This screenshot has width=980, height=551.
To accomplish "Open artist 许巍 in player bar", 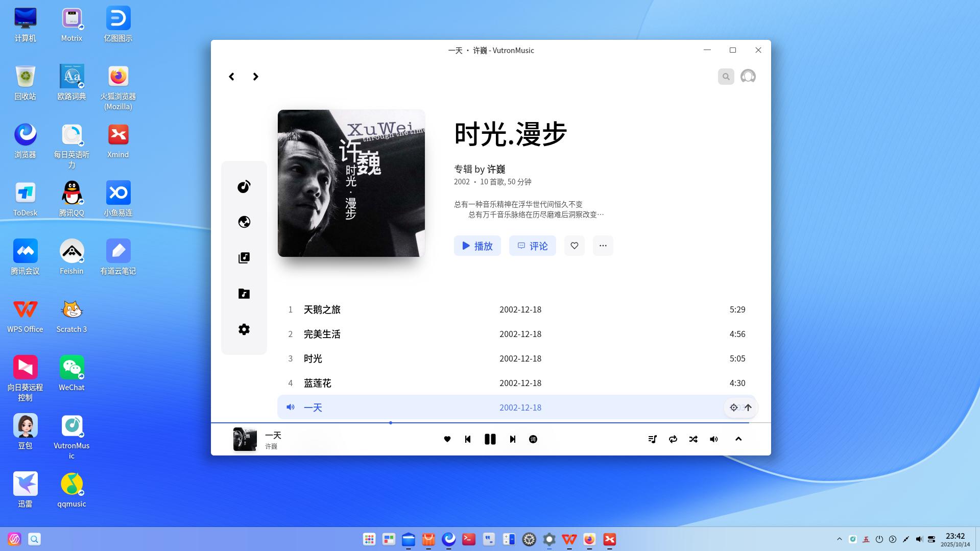I will pyautogui.click(x=271, y=447).
